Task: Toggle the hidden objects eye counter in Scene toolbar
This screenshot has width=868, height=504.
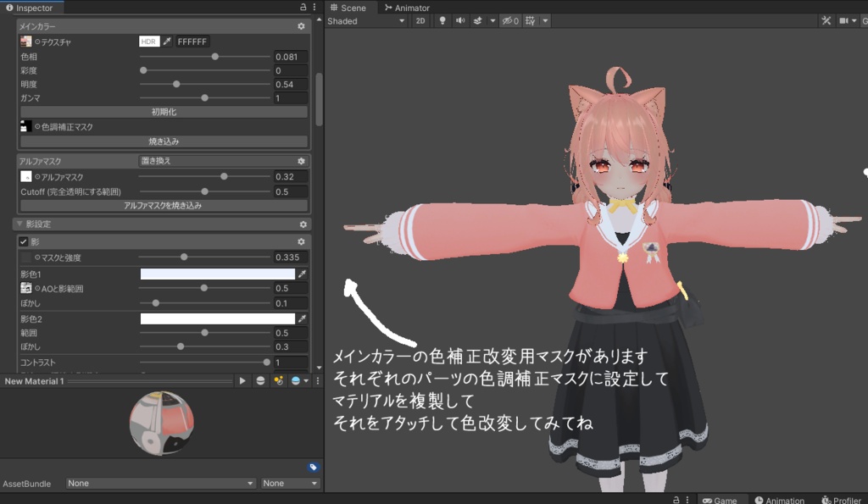Action: pyautogui.click(x=509, y=20)
